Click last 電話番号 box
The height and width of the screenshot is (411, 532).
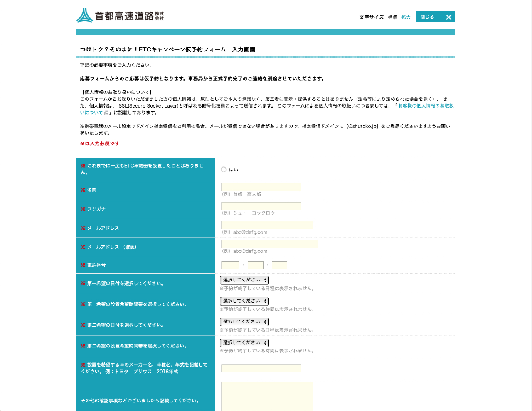coord(279,265)
